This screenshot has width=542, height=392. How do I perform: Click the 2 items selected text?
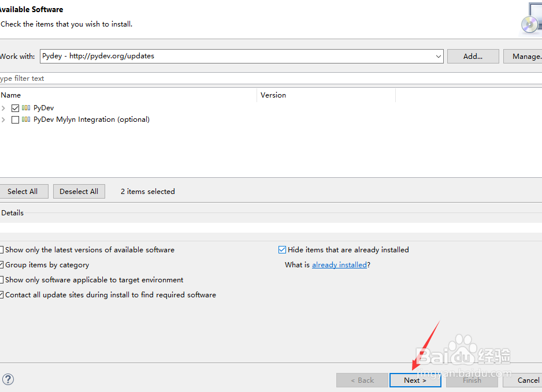[x=147, y=191]
